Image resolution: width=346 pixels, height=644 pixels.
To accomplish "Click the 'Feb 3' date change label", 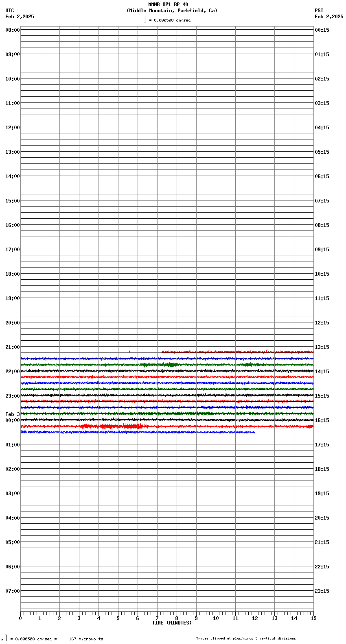I will (12, 414).
